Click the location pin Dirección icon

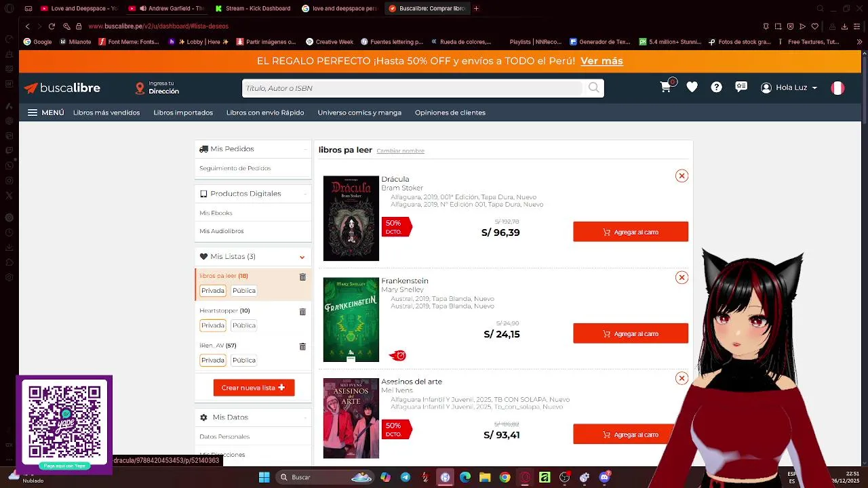point(140,88)
